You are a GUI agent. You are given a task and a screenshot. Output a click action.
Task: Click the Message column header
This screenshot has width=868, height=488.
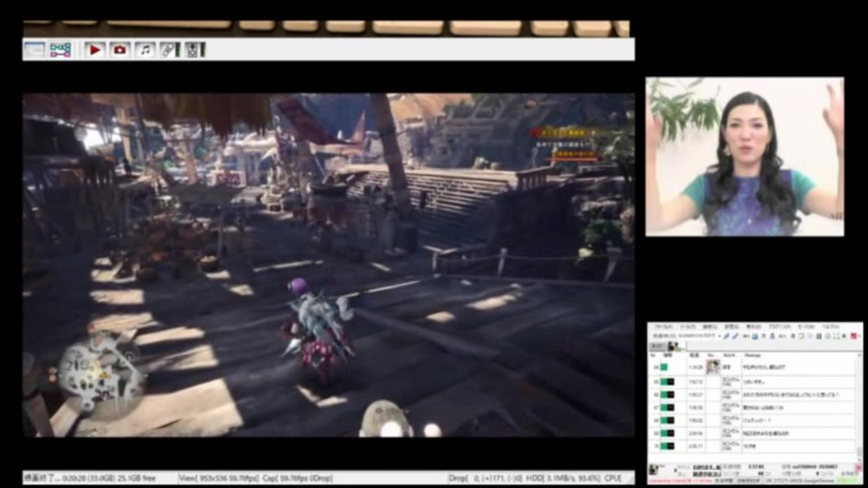click(x=753, y=355)
